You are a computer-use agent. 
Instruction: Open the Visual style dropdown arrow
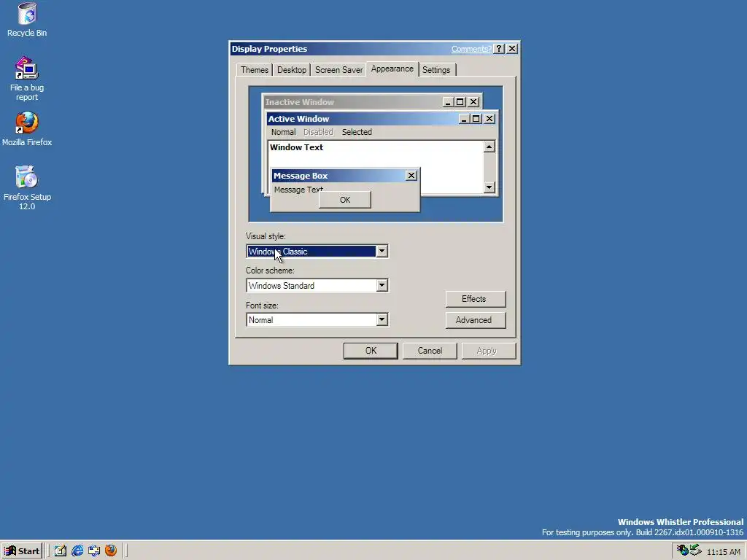[x=382, y=252]
